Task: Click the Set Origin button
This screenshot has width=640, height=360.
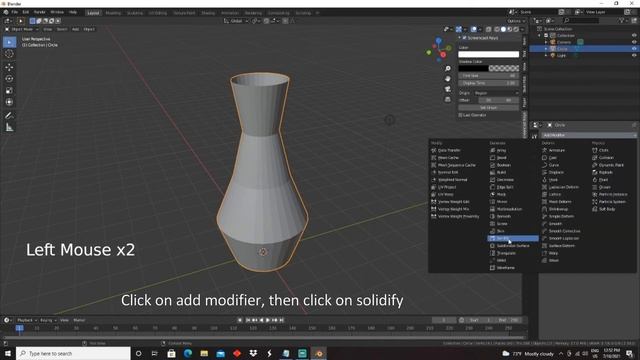Action: coord(489,108)
